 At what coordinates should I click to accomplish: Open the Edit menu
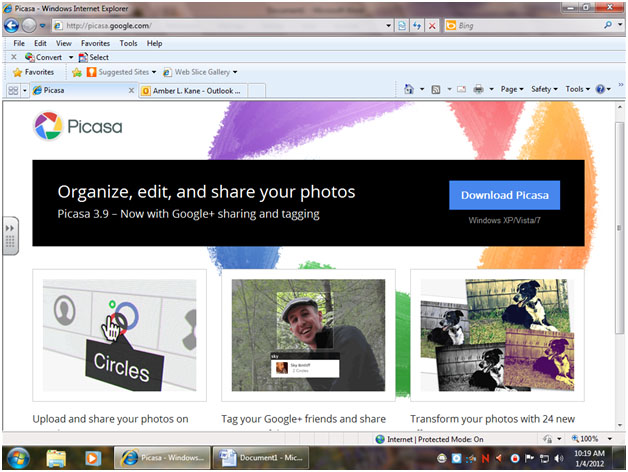[x=40, y=43]
